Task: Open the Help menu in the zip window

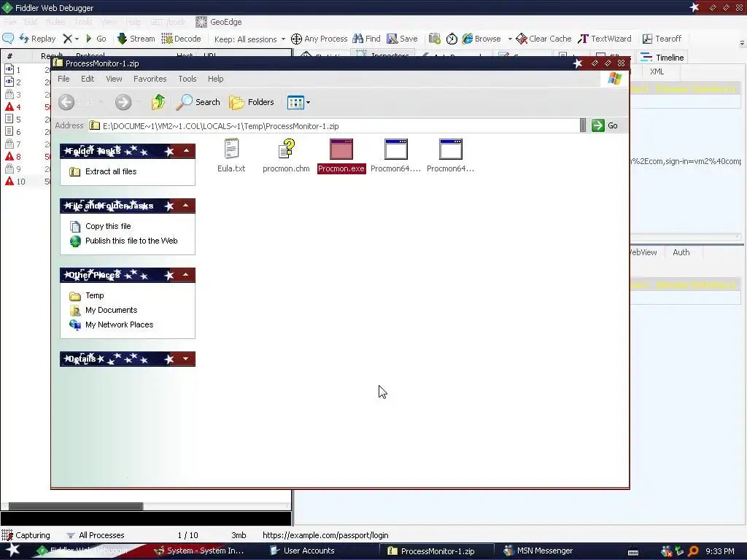Action: [x=215, y=79]
